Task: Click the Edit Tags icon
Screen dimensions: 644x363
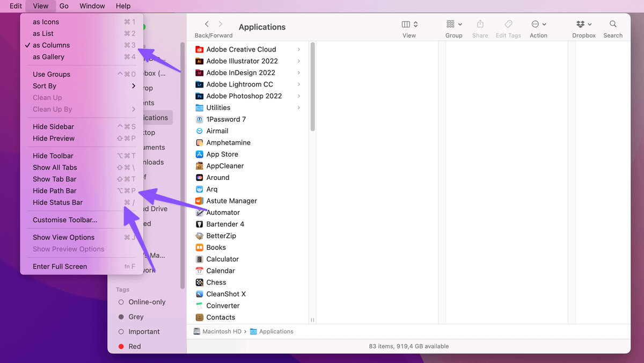Action: coord(508,24)
